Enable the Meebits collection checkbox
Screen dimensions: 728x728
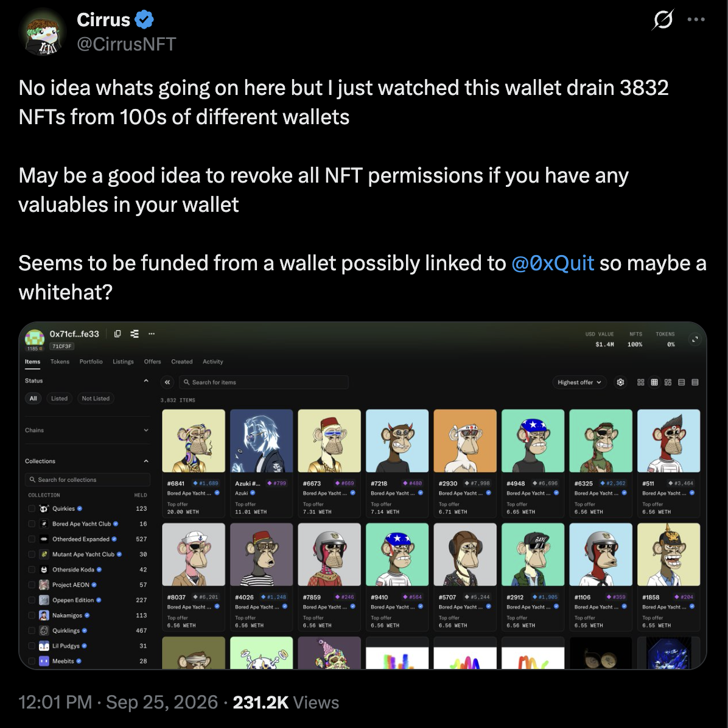click(x=32, y=661)
